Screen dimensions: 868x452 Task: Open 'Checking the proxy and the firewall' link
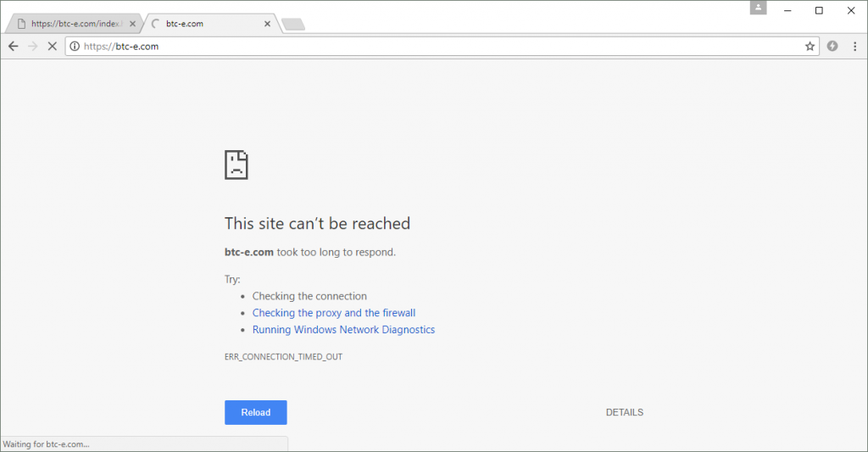pyautogui.click(x=334, y=313)
